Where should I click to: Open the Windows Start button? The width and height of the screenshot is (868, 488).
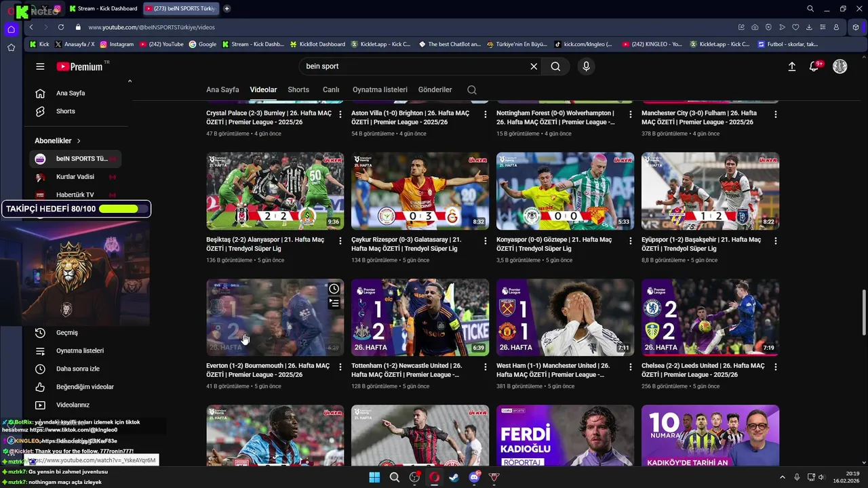coord(374,477)
